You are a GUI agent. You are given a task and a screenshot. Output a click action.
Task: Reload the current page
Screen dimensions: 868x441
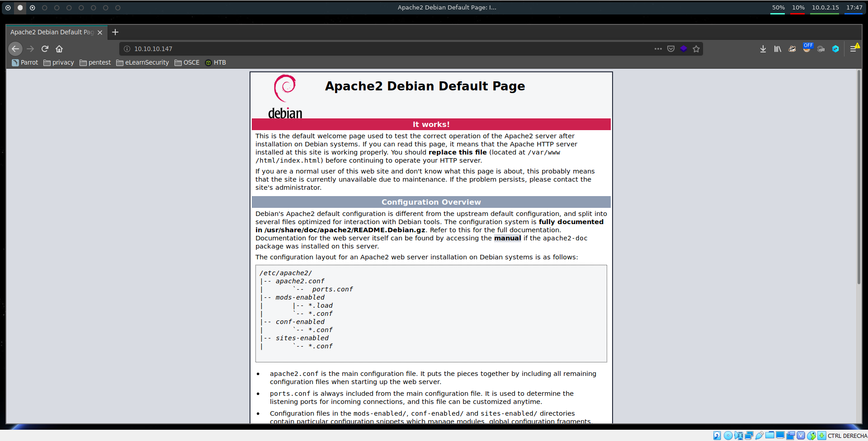tap(45, 49)
